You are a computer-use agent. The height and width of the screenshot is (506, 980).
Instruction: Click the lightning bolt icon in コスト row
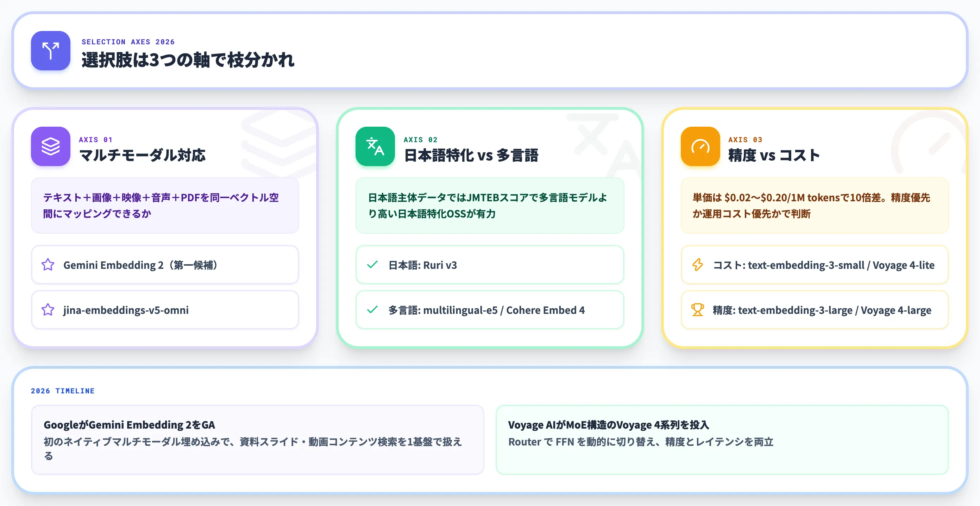[x=698, y=265]
